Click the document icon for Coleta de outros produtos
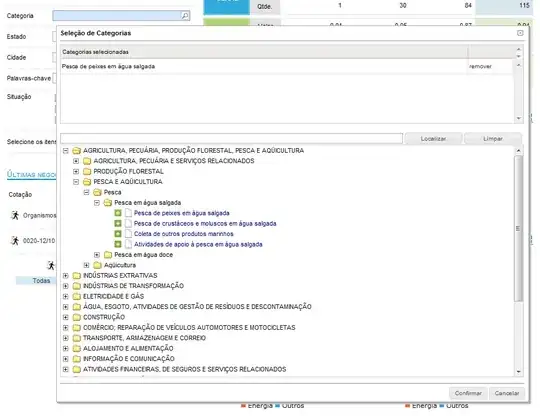Viewport: 540px width, 416px height. [128, 234]
